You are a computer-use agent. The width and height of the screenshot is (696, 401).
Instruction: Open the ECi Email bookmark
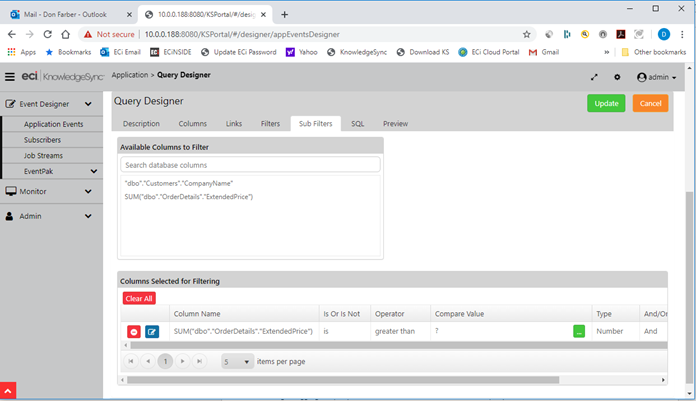coord(120,52)
